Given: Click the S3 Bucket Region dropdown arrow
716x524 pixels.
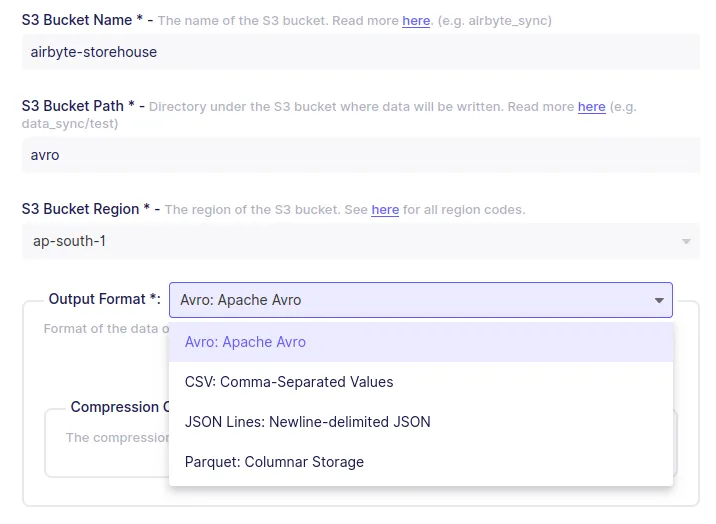Looking at the screenshot, I should click(x=686, y=241).
